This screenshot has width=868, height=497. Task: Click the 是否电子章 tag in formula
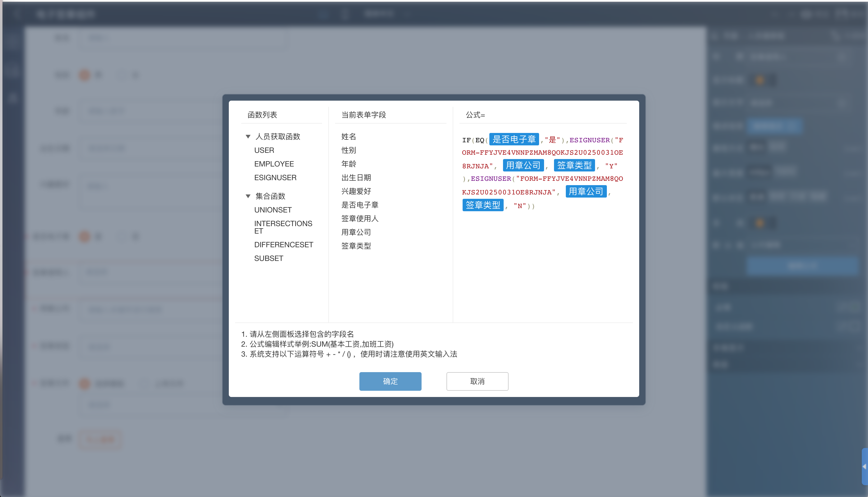(514, 139)
